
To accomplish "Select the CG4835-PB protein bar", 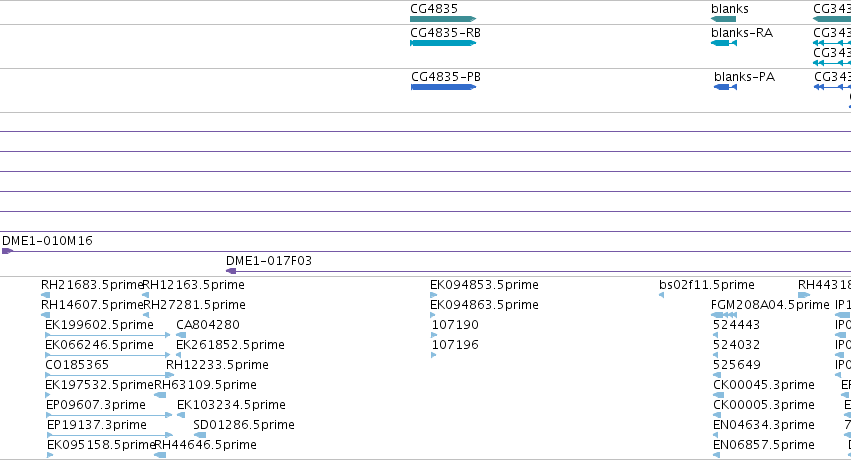I will coord(443,87).
